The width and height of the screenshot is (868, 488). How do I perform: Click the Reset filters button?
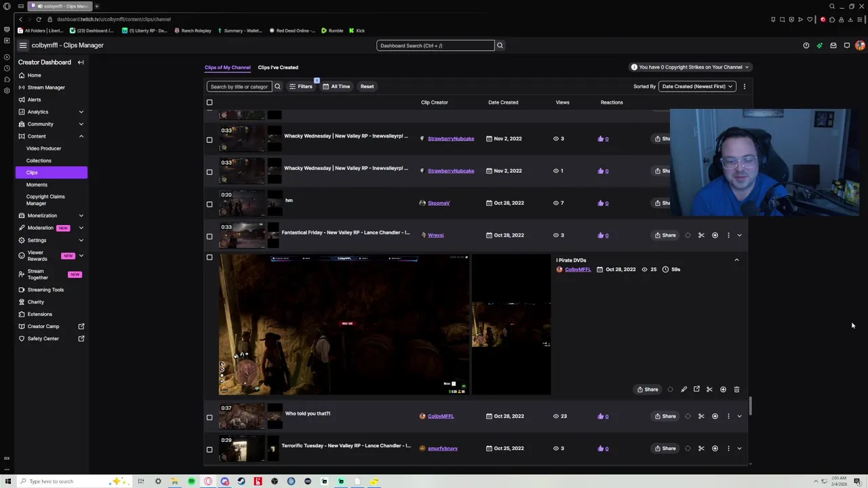367,87
